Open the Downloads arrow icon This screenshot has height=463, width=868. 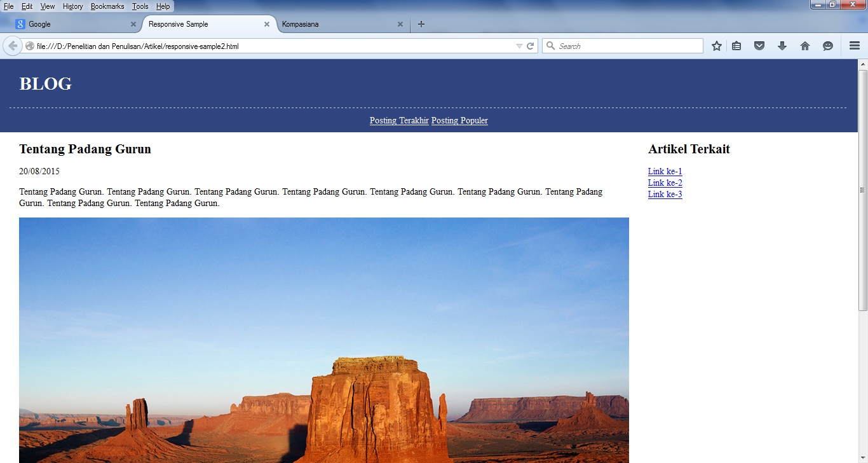click(x=782, y=46)
